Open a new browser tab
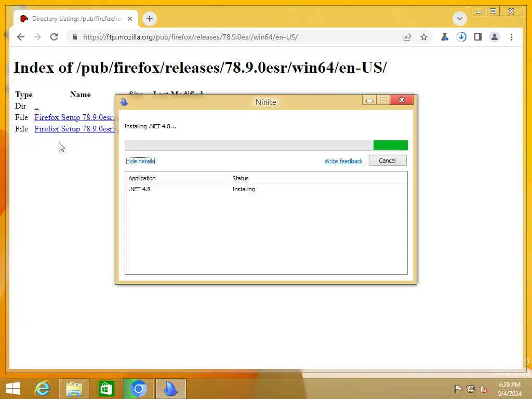 150,19
